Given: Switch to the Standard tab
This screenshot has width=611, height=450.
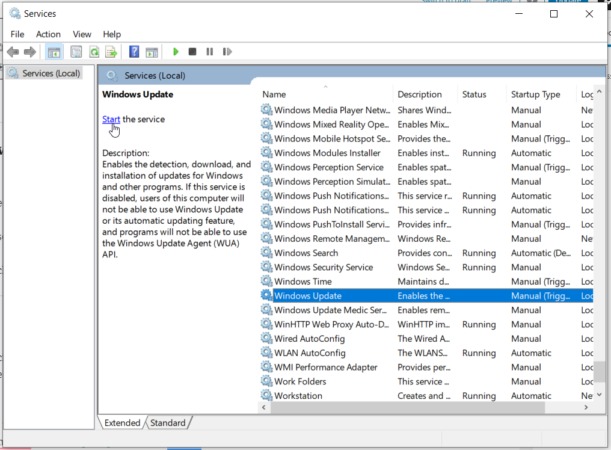Looking at the screenshot, I should tap(168, 423).
